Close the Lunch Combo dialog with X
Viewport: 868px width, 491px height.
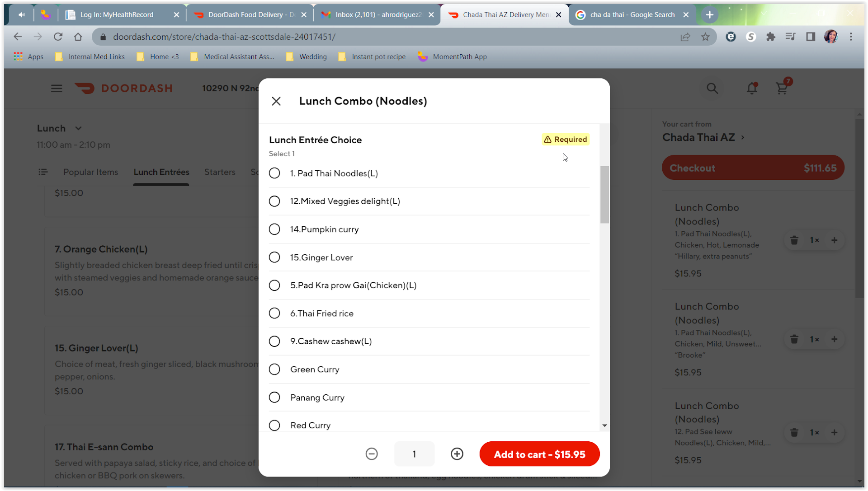pyautogui.click(x=276, y=101)
